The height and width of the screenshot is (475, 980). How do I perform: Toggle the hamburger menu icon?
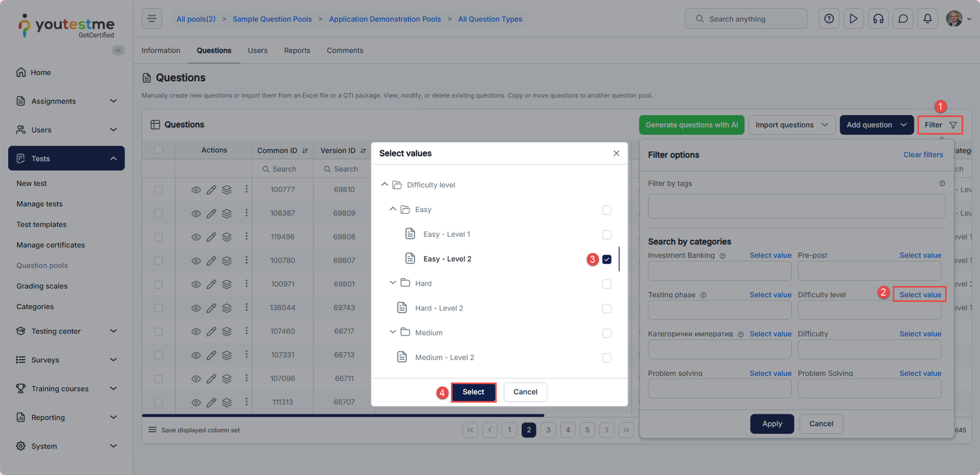(x=152, y=19)
